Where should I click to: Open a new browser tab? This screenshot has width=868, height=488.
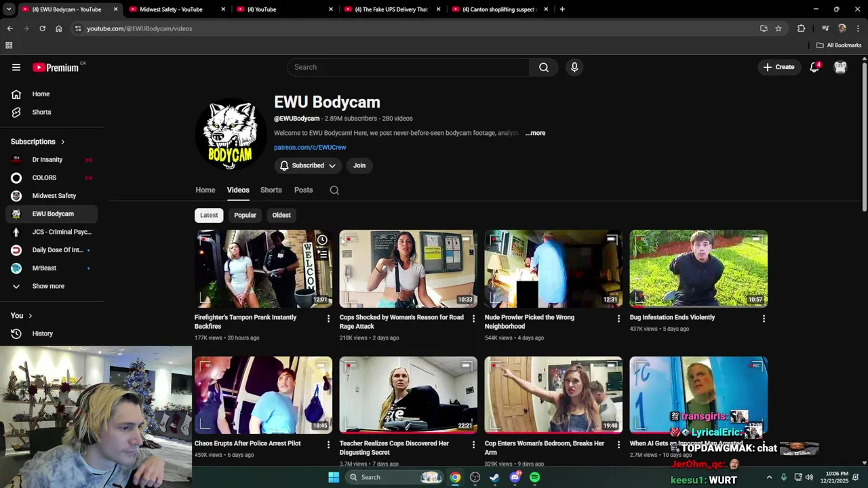click(x=562, y=9)
